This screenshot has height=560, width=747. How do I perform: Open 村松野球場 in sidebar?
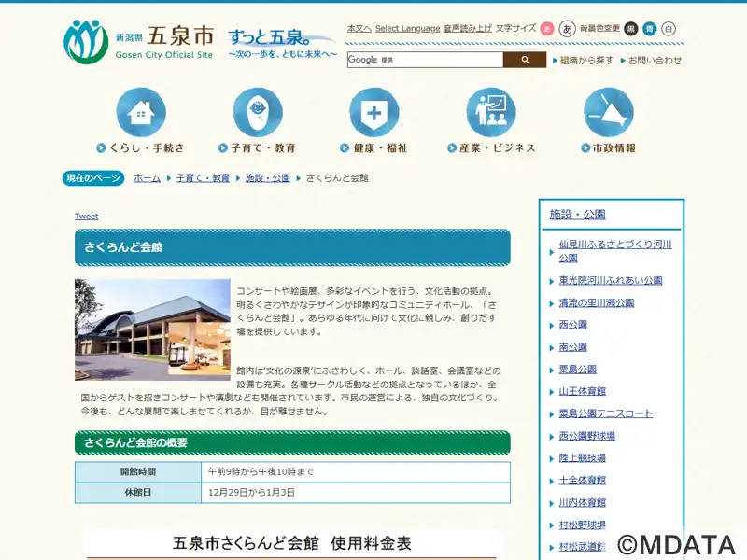click(582, 525)
